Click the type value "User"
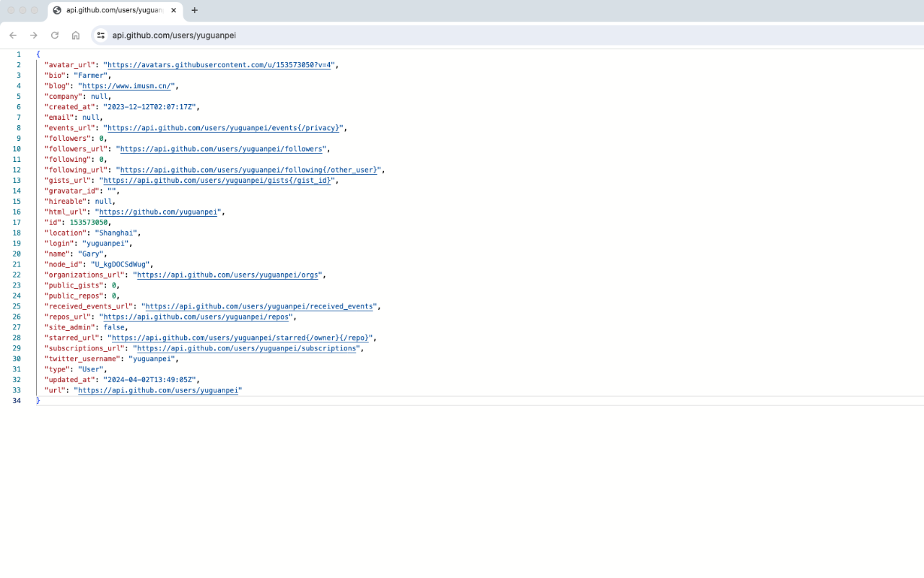924x578 pixels. pyautogui.click(x=90, y=369)
